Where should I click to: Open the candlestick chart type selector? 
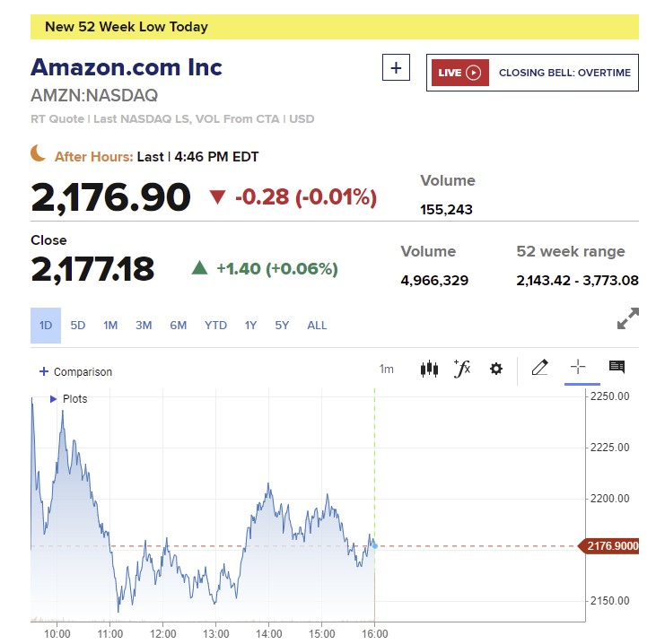click(429, 369)
